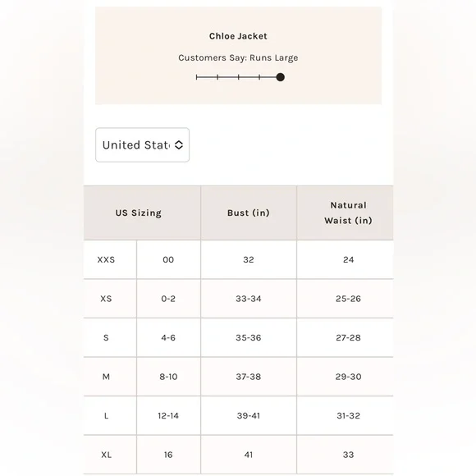The image size is (476, 476).
Task: Click the Chloe Jacket title
Action: (238, 36)
